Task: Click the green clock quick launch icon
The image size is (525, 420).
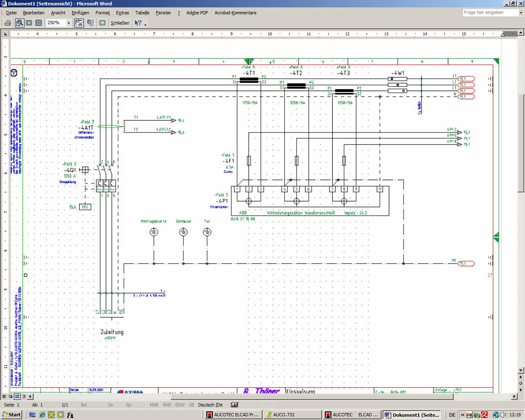Action: click(51, 415)
